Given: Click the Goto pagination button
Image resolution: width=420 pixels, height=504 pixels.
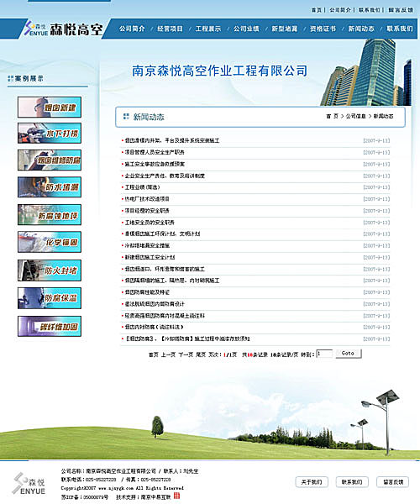Looking at the screenshot, I should pyautogui.click(x=349, y=354).
